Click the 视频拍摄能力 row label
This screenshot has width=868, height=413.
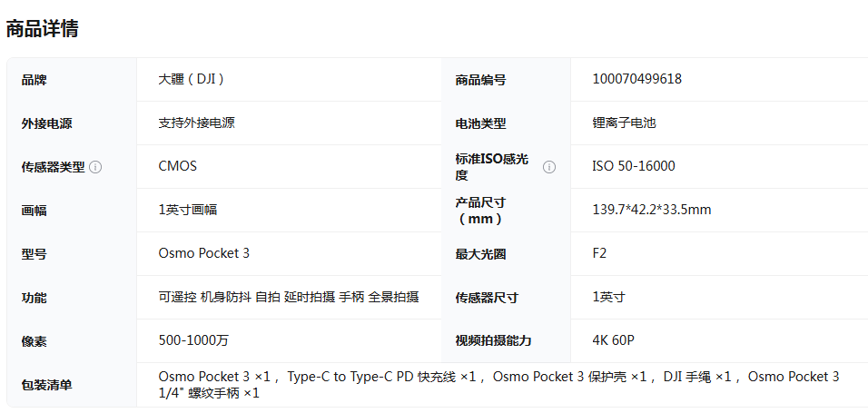pyautogui.click(x=493, y=341)
